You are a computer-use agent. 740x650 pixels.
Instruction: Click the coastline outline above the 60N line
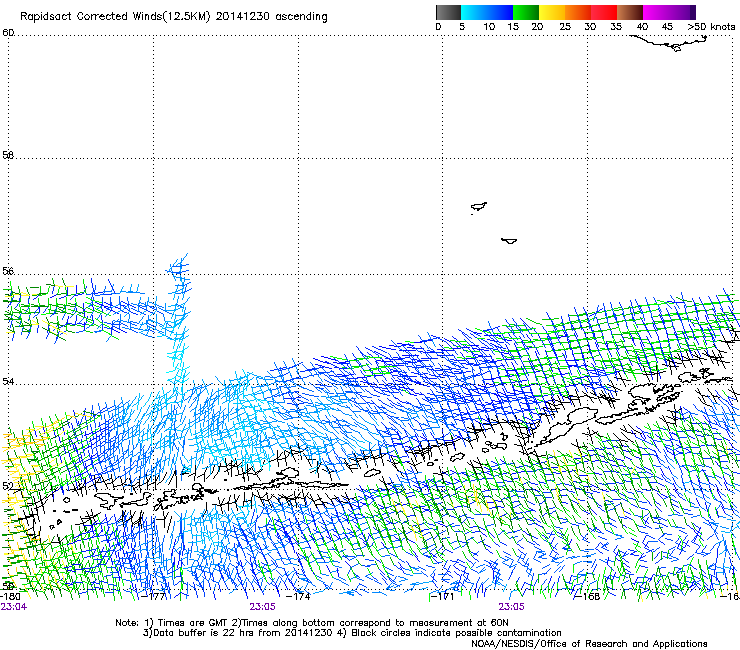670,43
